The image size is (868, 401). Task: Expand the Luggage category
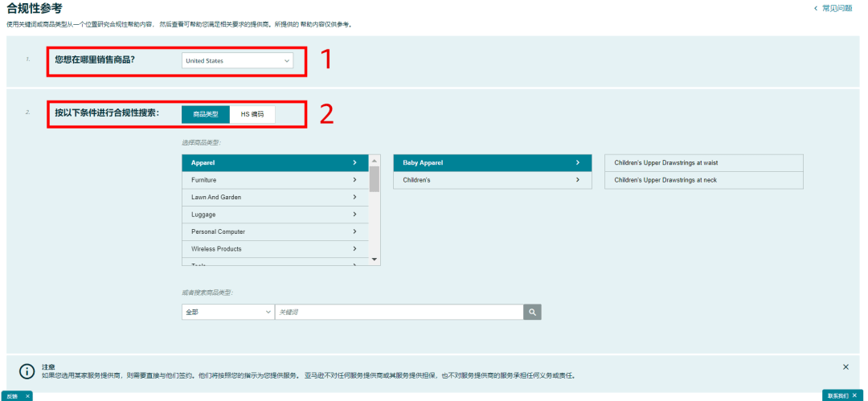275,215
